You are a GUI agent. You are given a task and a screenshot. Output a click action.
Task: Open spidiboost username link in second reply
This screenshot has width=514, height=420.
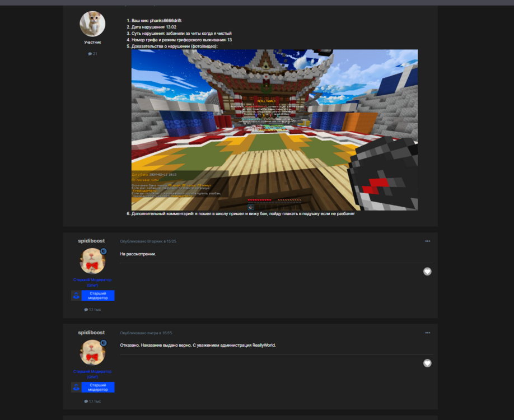click(x=91, y=333)
